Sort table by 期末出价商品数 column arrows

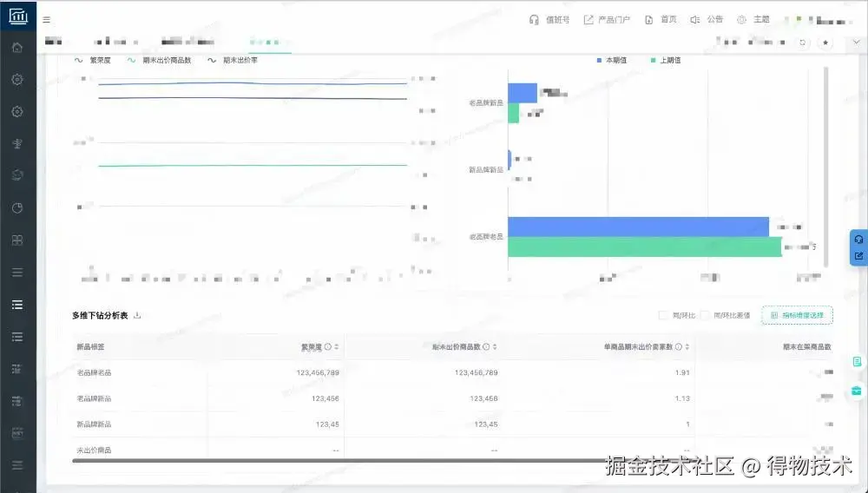(x=495, y=347)
